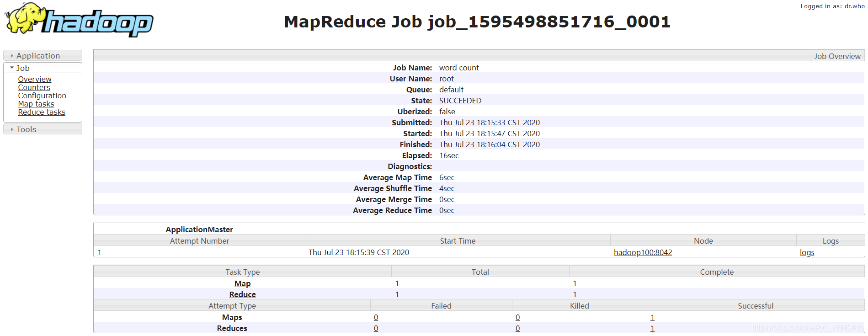Click the 'Logged in as: dr.who' text
Screen dimensions: 868x336
[832, 6]
